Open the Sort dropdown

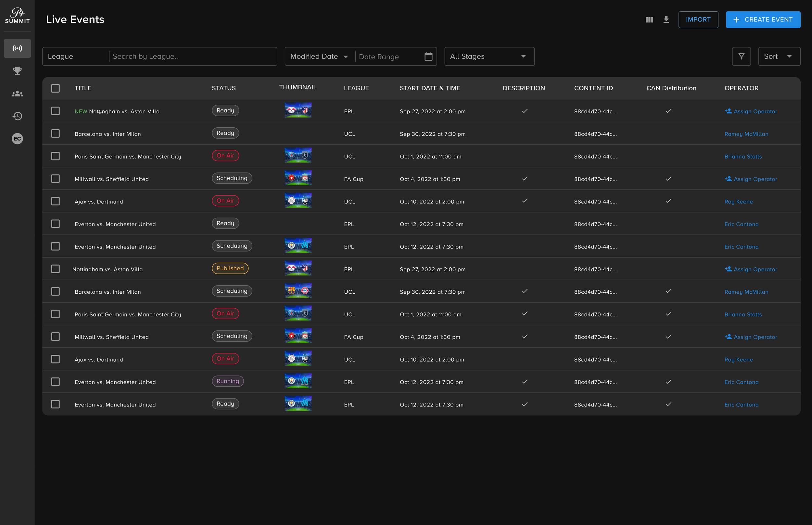tap(779, 57)
